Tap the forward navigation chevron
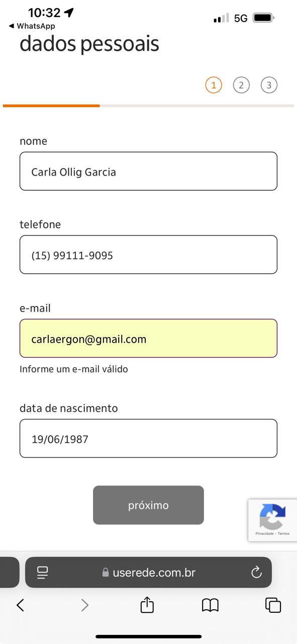The height and width of the screenshot is (644, 297). pos(84,605)
